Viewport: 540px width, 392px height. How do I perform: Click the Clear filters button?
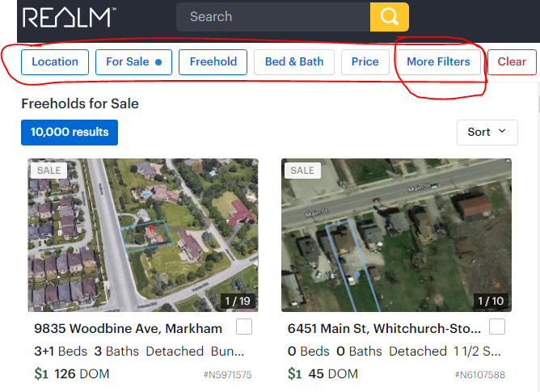coord(512,62)
